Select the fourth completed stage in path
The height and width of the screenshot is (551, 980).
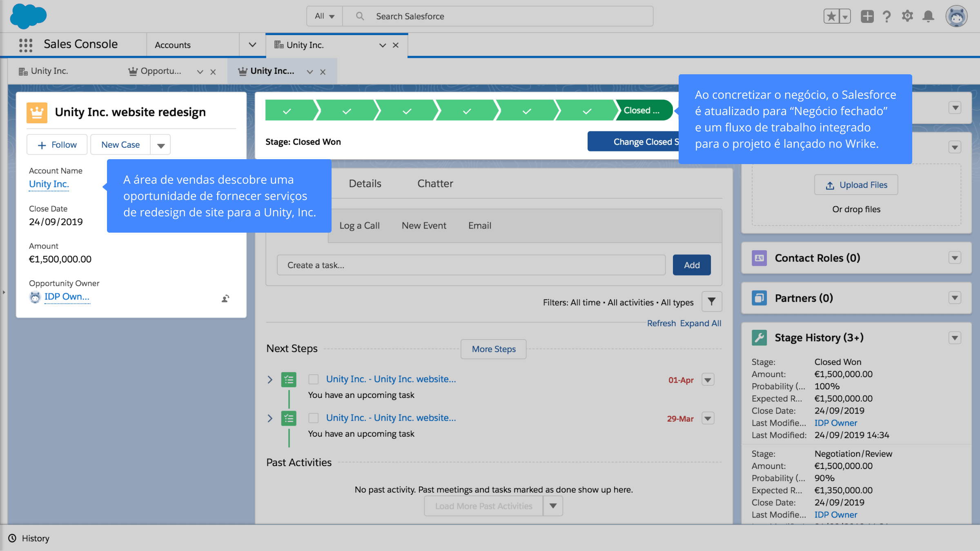point(468,111)
